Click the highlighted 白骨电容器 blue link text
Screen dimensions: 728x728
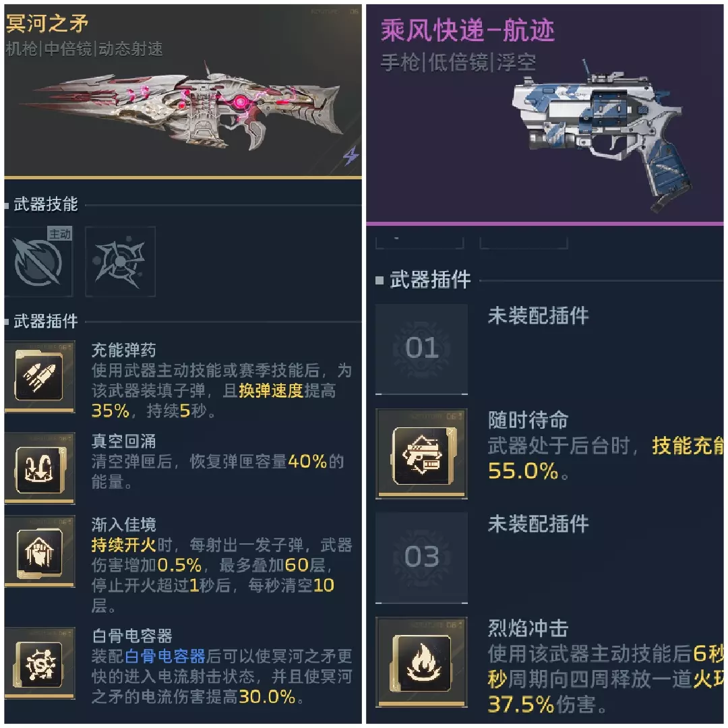tap(165, 656)
